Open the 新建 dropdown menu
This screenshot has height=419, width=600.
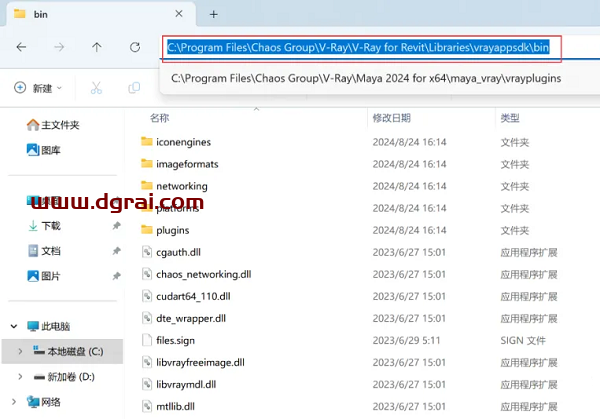click(38, 88)
